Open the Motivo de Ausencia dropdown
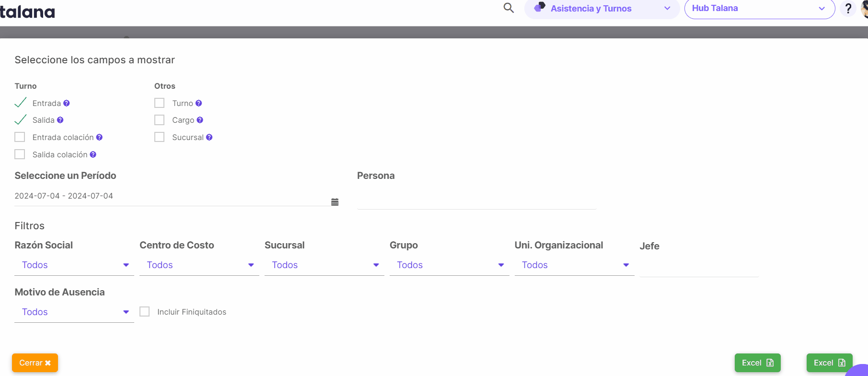 pos(74,312)
